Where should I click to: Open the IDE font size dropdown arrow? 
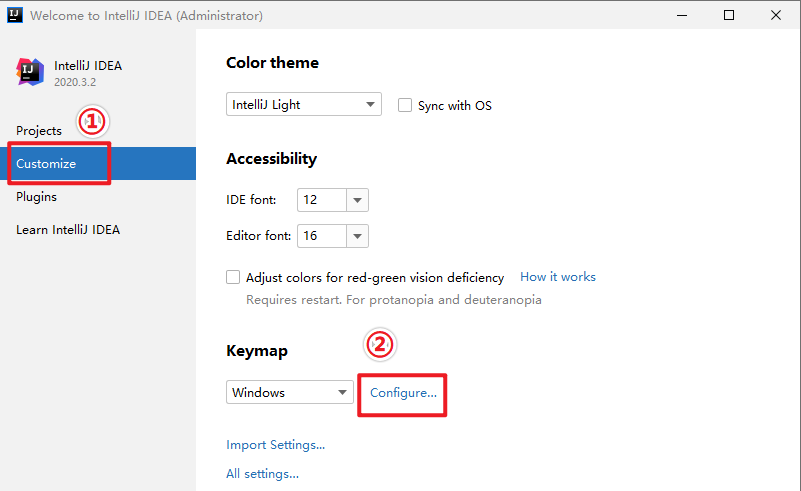(x=358, y=200)
